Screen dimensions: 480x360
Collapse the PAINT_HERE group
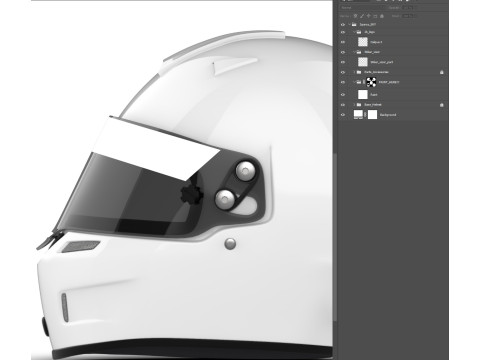354,82
